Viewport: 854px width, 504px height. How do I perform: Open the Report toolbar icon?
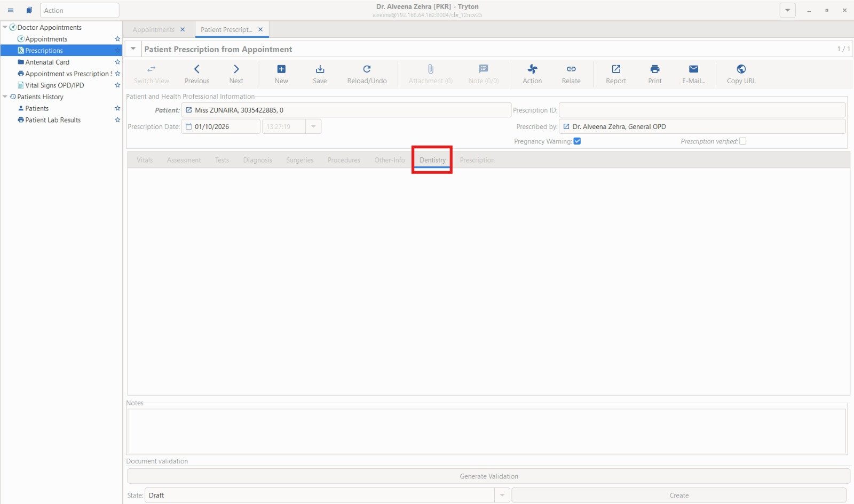[616, 69]
